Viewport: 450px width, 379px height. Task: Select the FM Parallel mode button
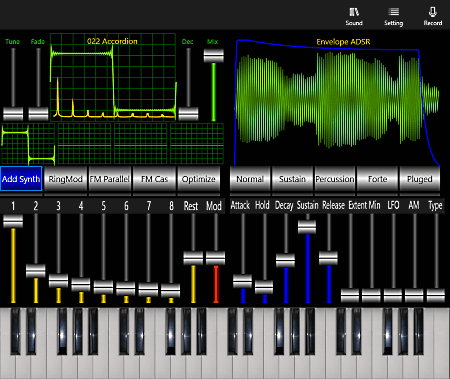coord(110,179)
